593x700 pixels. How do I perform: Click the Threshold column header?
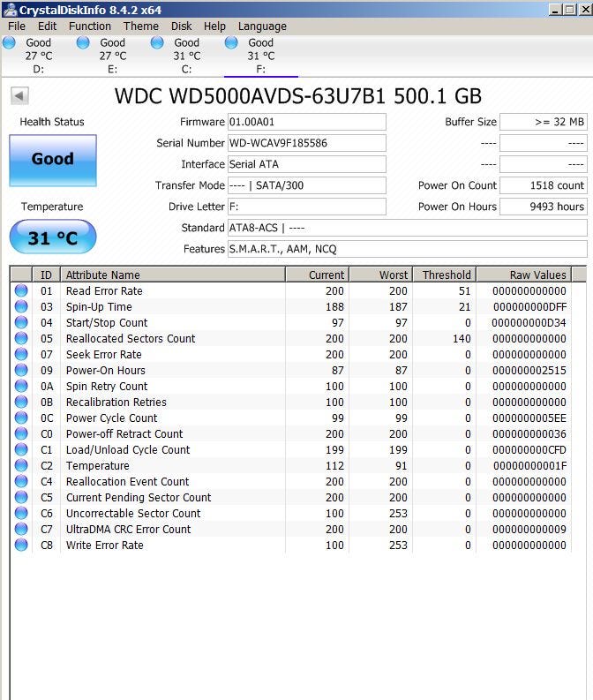[445, 275]
